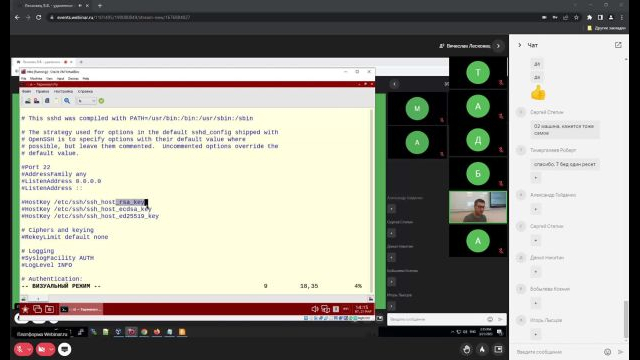This screenshot has width=640, height=360.
Task: Click the paste page icon in terminal toolbar
Action: click(x=57, y=101)
